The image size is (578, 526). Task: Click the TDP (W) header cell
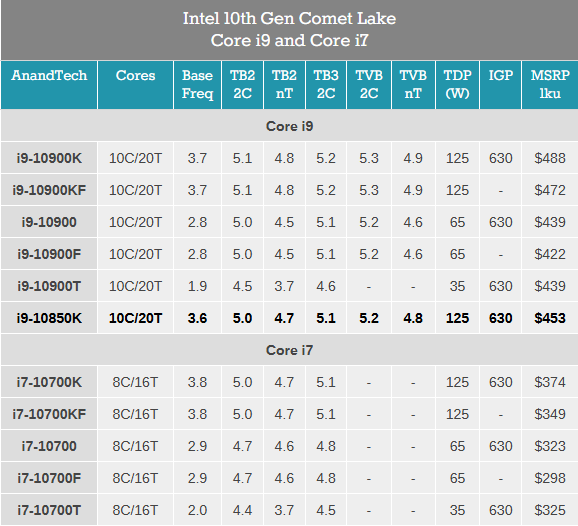point(457,85)
